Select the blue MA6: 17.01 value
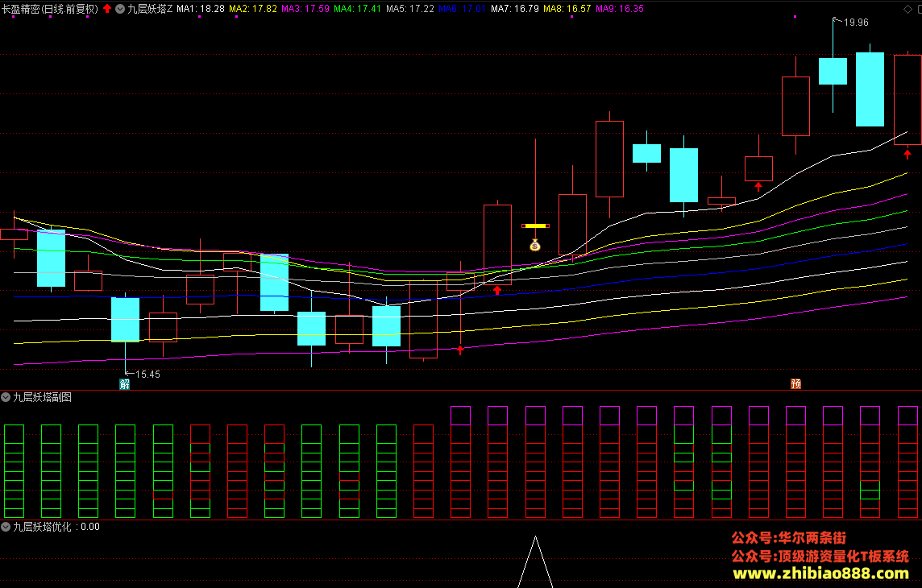 click(x=462, y=9)
